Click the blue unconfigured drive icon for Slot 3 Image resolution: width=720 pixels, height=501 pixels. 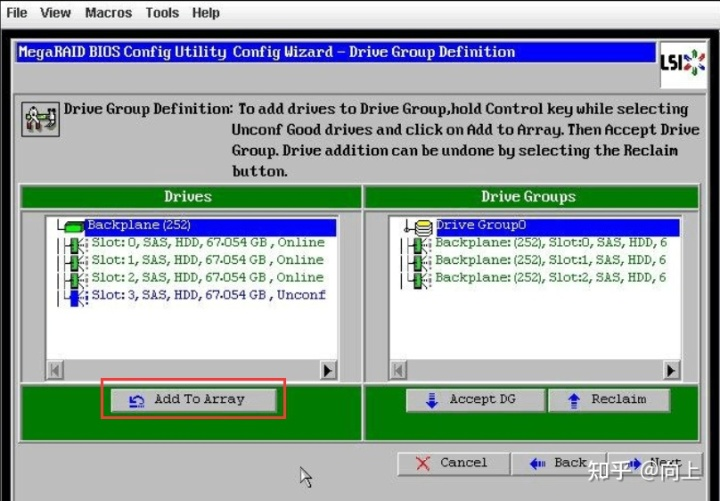pos(74,297)
